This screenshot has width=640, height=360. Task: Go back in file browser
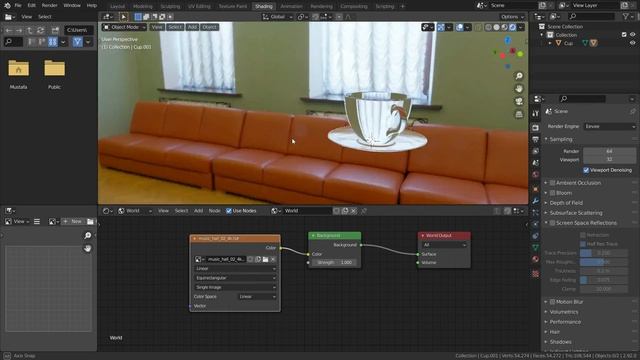tap(9, 30)
